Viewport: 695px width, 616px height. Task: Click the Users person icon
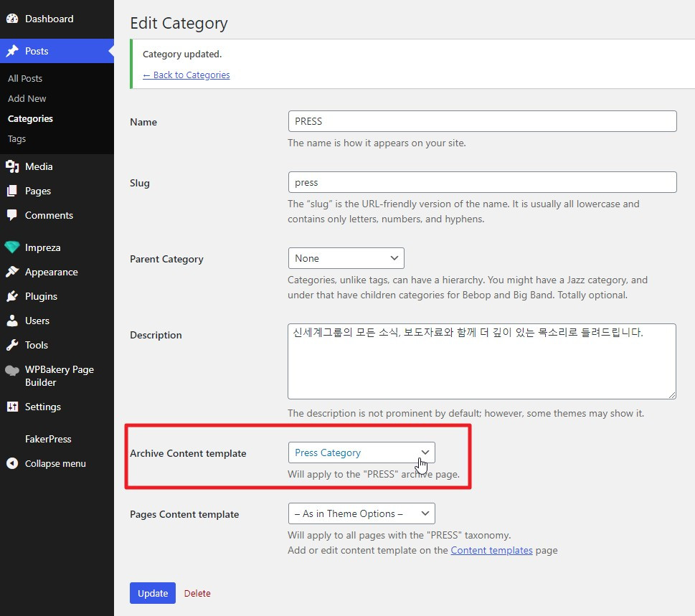[x=12, y=321]
